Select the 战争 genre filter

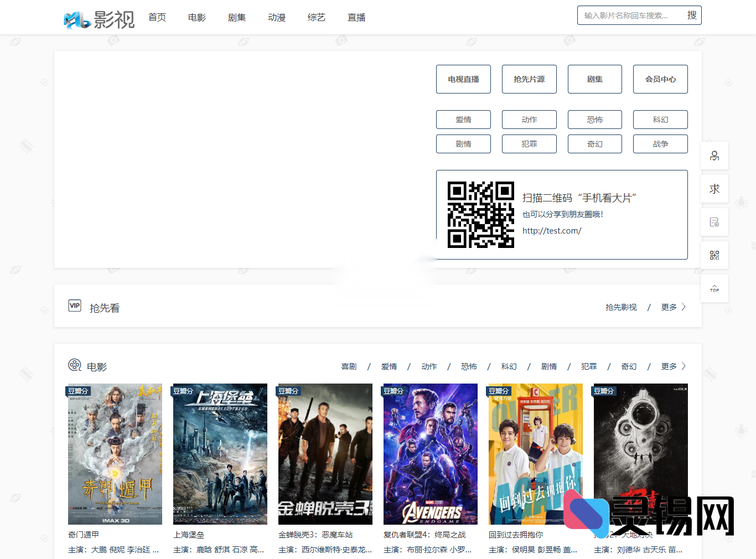pos(660,143)
